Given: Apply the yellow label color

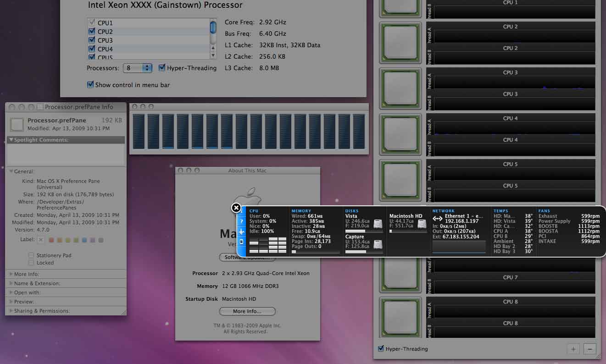Looking at the screenshot, I should [x=68, y=240].
